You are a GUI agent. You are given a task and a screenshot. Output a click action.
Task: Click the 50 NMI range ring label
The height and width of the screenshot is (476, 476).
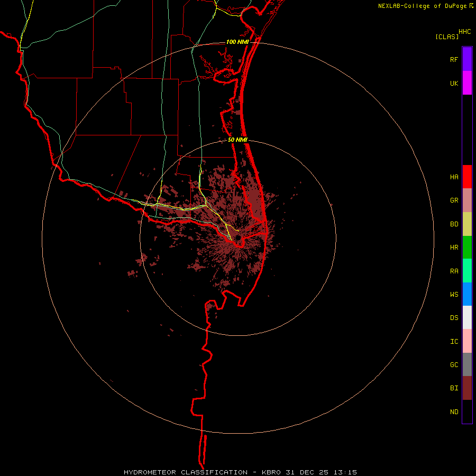click(237, 140)
